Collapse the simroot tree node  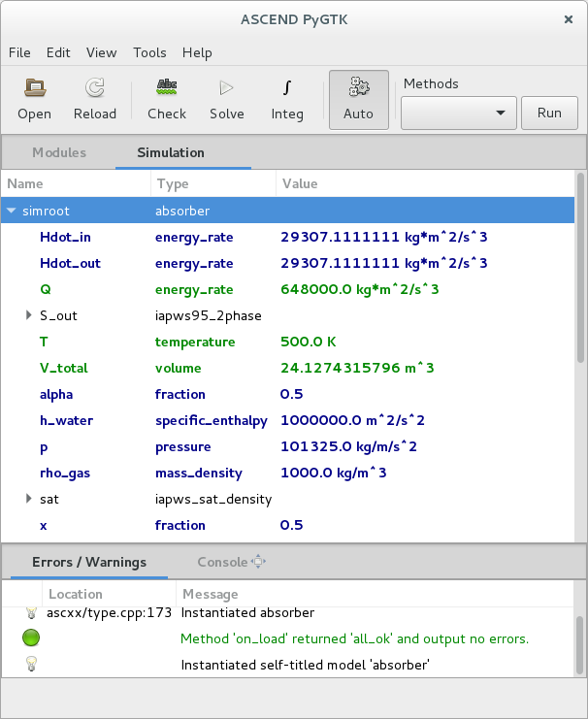coord(12,211)
